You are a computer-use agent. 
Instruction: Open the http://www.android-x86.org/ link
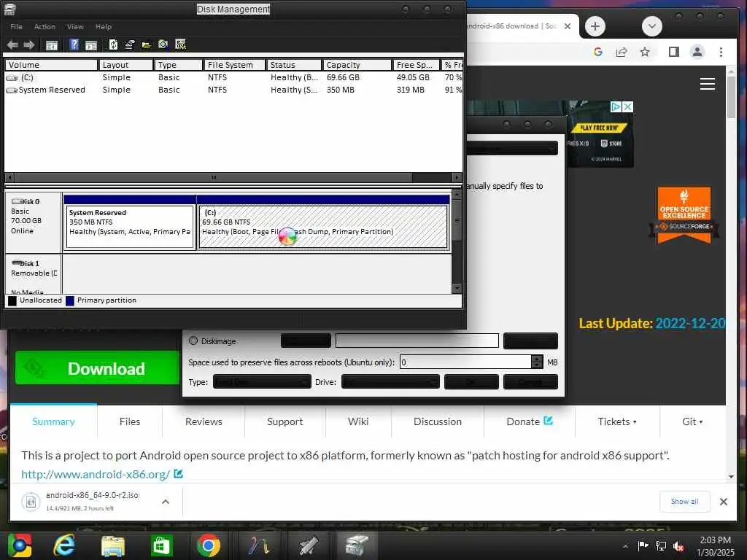click(x=96, y=474)
